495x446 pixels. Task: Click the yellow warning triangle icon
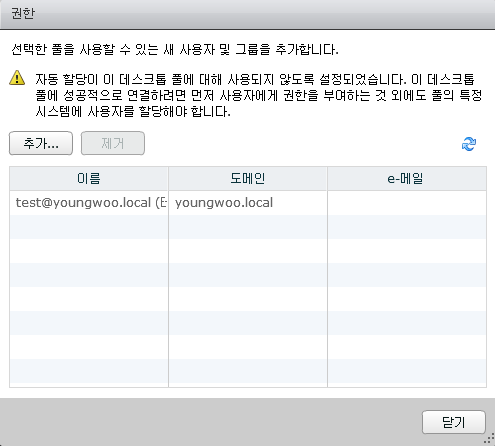[17, 78]
